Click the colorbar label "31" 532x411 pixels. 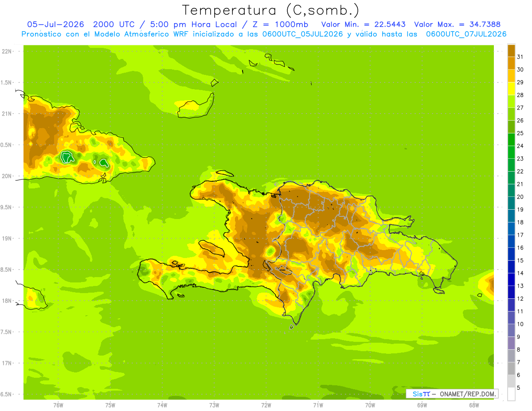pyautogui.click(x=520, y=57)
